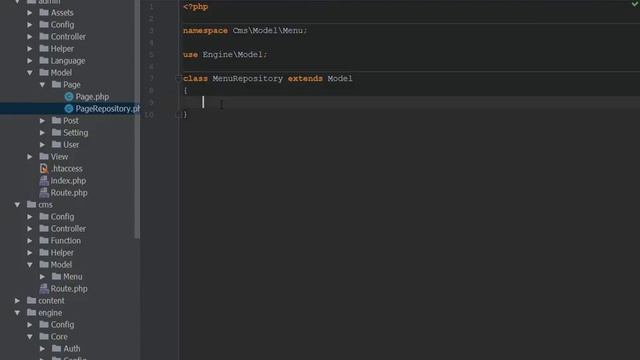
Task: Click the View folder icon
Action: pos(44,156)
